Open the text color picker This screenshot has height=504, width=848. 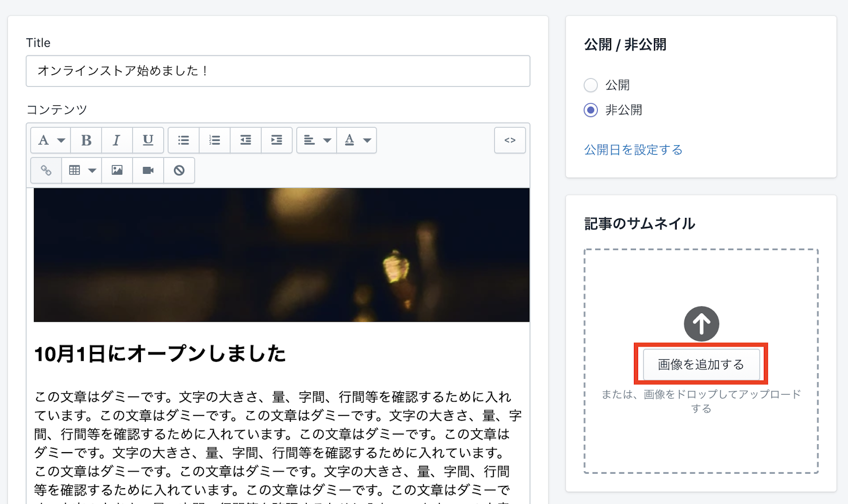357,140
